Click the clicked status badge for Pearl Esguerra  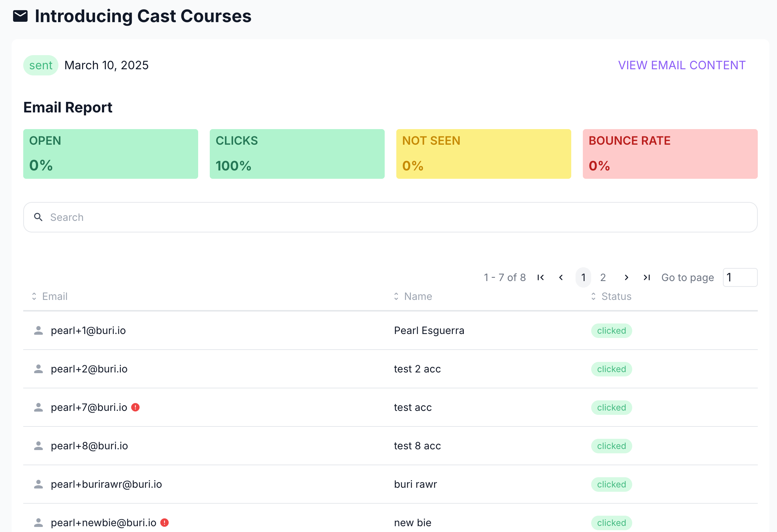coord(612,330)
